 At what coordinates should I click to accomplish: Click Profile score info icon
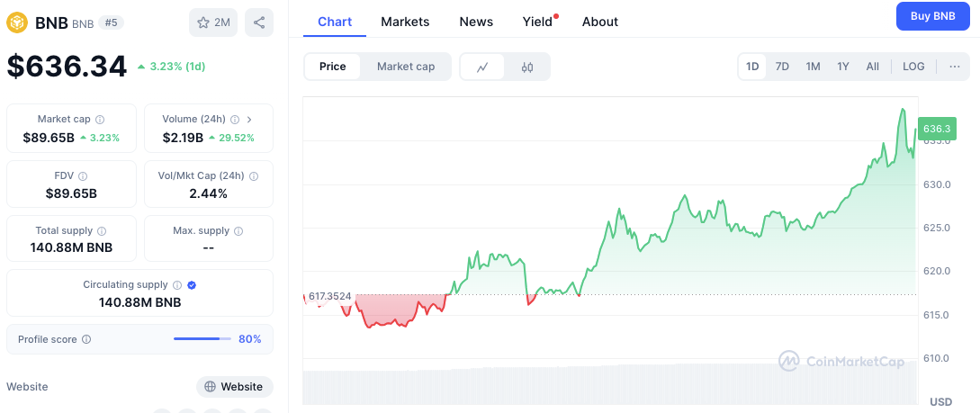[86, 339]
